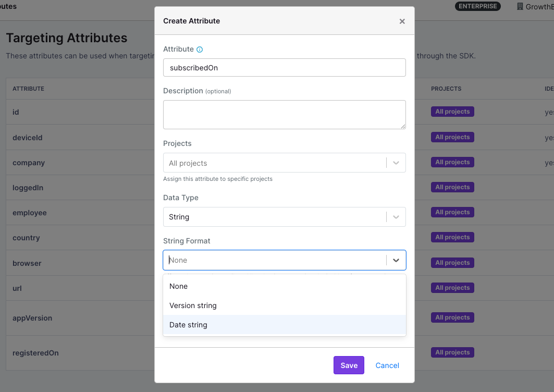Click the "All projects" badge next to company
This screenshot has height=392, width=554.
(452, 162)
